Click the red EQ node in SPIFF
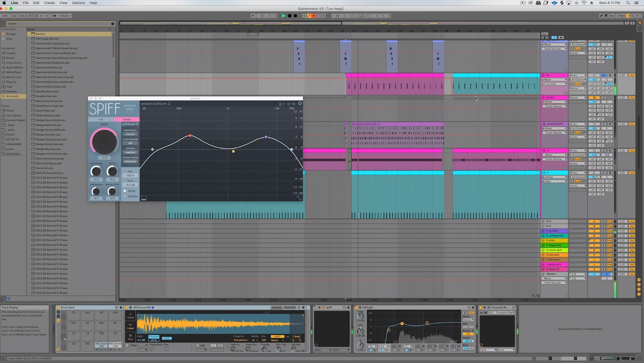Viewport: 644px width, 363px height. click(x=190, y=135)
